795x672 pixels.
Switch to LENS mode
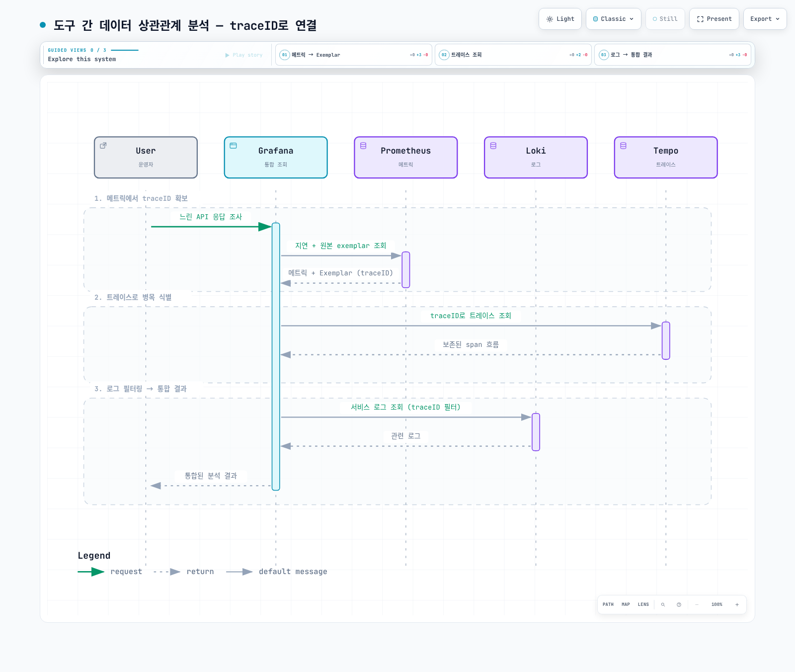[643, 604]
